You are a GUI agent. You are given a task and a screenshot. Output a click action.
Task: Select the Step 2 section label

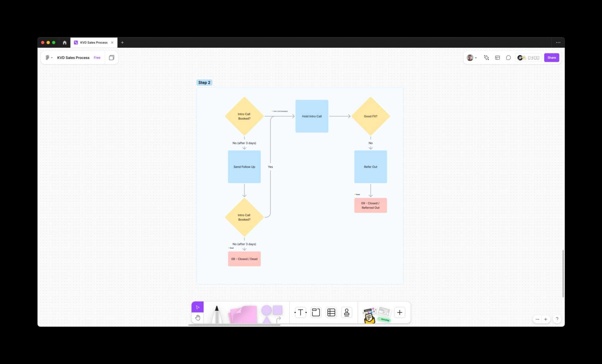[x=204, y=82]
